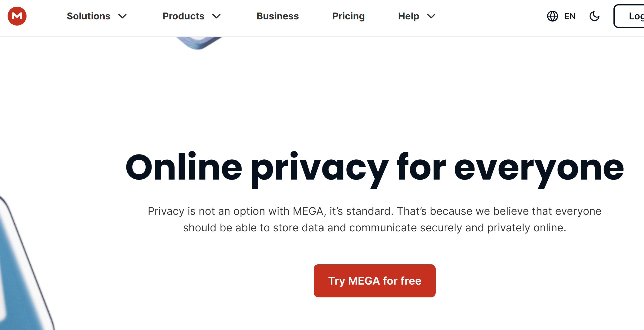Expand the Help chevron arrow
644x330 pixels.
point(431,16)
